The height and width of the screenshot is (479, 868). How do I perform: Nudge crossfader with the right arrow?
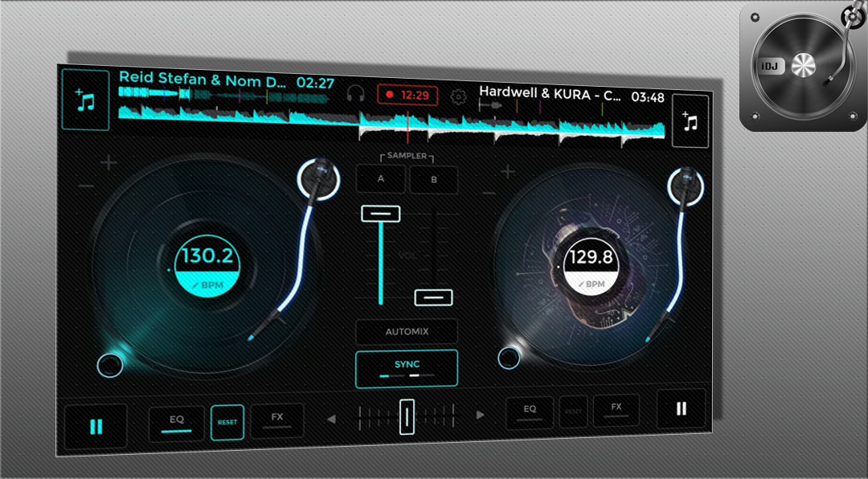pos(480,415)
